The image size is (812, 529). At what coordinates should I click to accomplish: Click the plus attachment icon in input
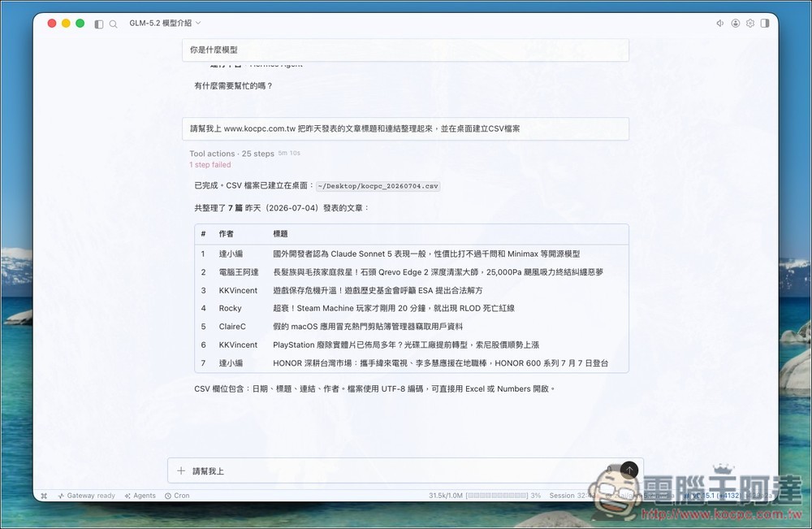point(181,470)
